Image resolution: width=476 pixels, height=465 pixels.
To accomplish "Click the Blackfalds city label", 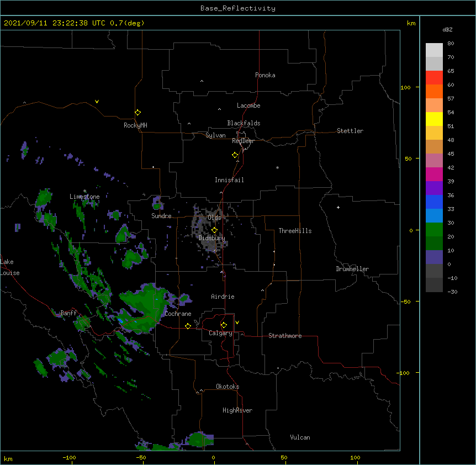I will 244,123.
